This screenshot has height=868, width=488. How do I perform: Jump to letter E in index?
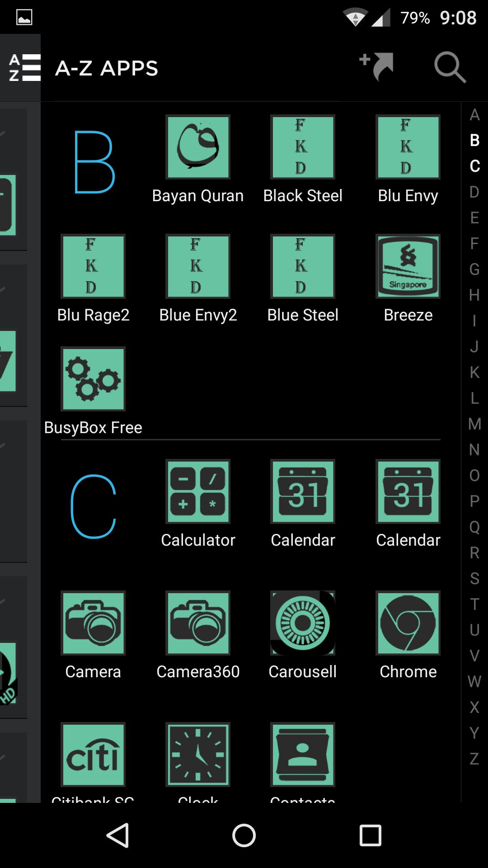[x=474, y=218]
